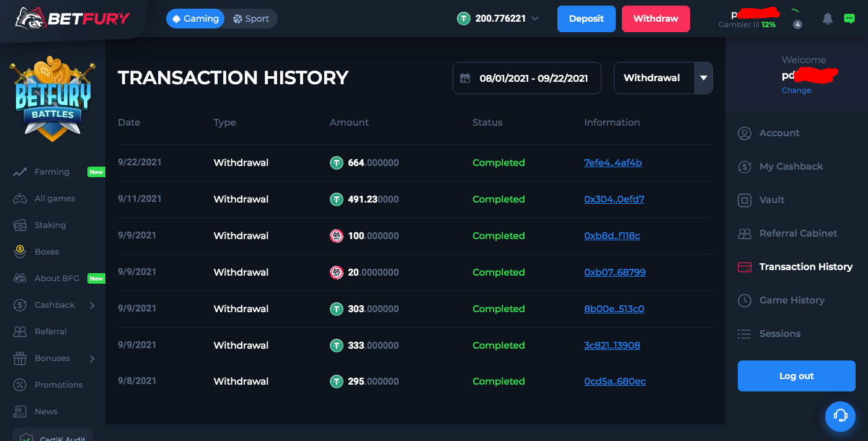
Task: Open the BetFury Battles banner
Action: click(53, 99)
